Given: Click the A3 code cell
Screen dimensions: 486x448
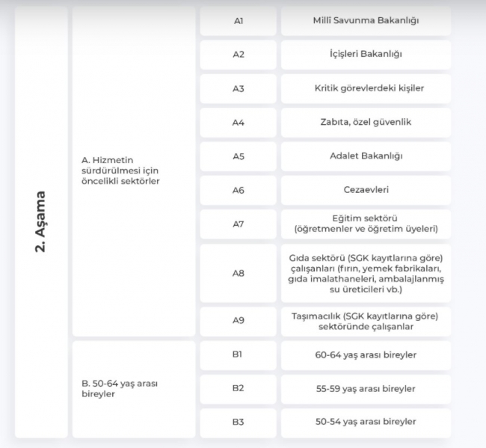Looking at the screenshot, I should tap(238, 88).
